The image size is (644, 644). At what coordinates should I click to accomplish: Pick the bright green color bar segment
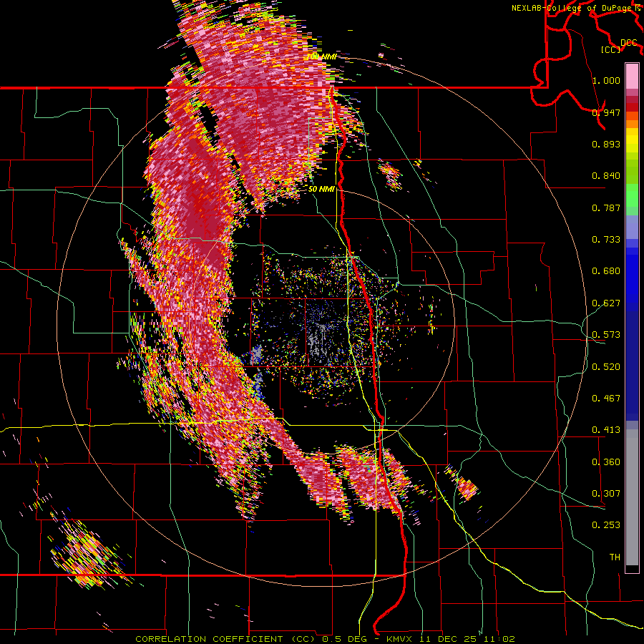[x=632, y=195]
